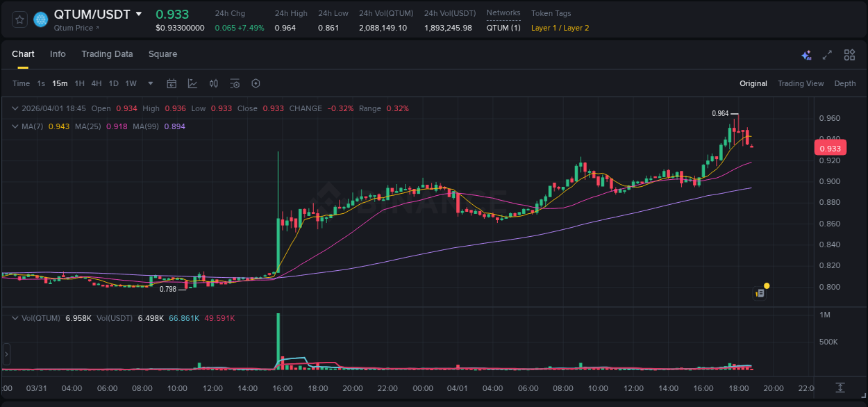Open the QTUM/USDT pair selector dropdown

click(x=139, y=13)
